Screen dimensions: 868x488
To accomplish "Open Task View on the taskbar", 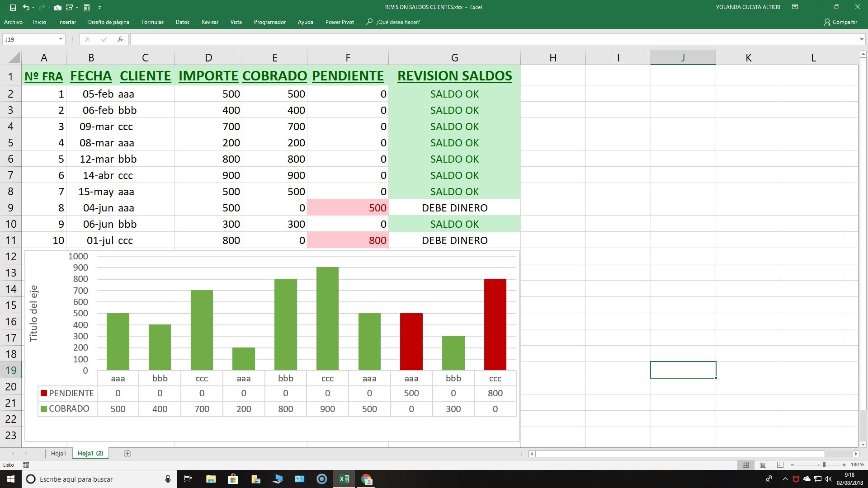I will pyautogui.click(x=188, y=479).
